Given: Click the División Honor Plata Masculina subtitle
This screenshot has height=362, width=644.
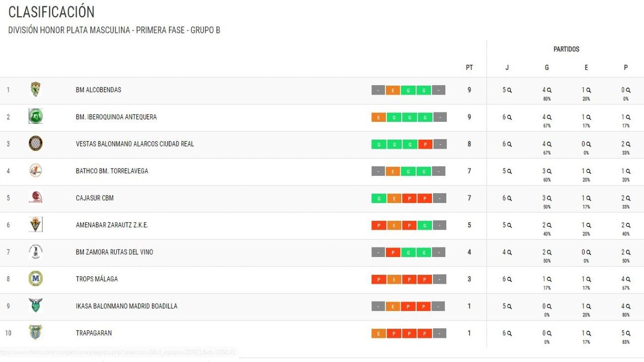Looking at the screenshot, I should (114, 30).
